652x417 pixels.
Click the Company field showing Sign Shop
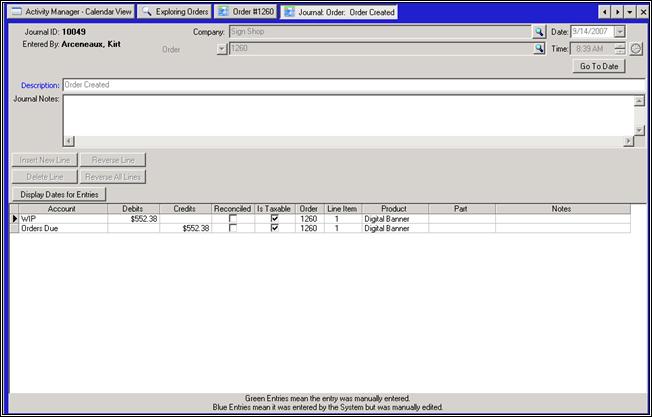[x=380, y=32]
